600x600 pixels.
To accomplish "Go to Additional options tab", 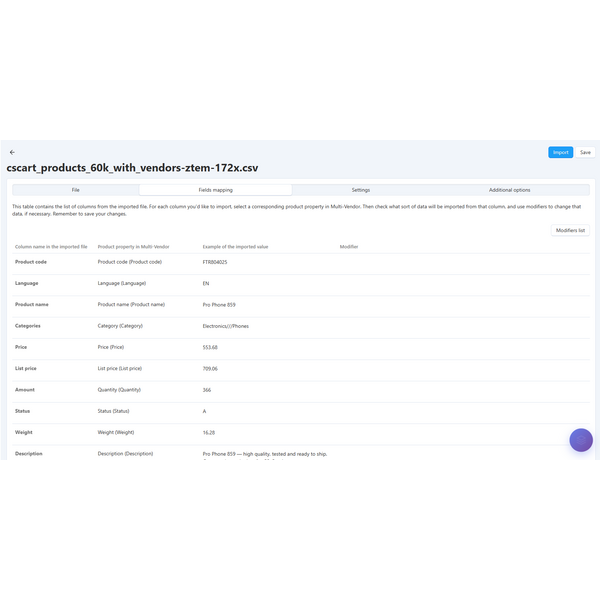I will pos(509,189).
